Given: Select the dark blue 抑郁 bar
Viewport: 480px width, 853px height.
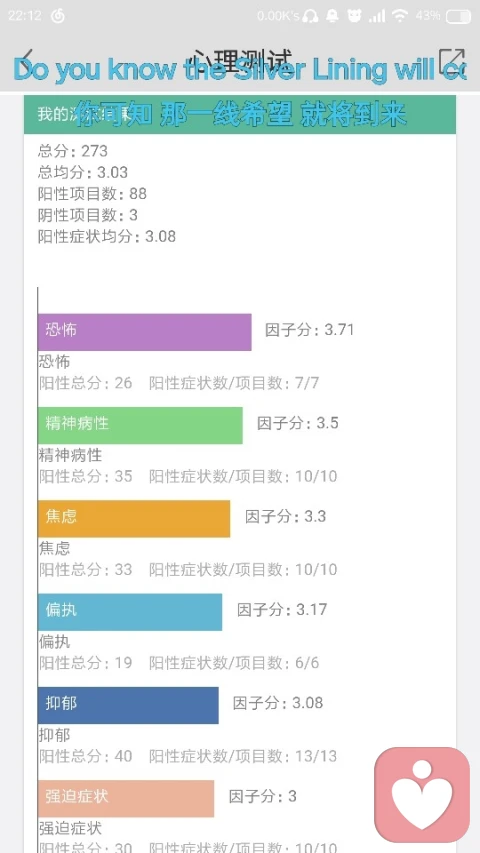Looking at the screenshot, I should click(128, 705).
